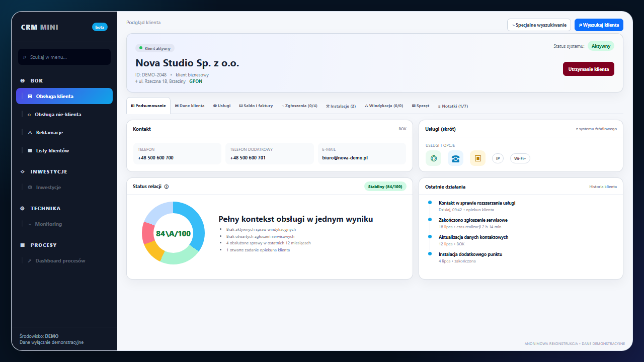This screenshot has height=362, width=644.
Task: Click the Wyszukaj klienta button
Action: click(599, 25)
